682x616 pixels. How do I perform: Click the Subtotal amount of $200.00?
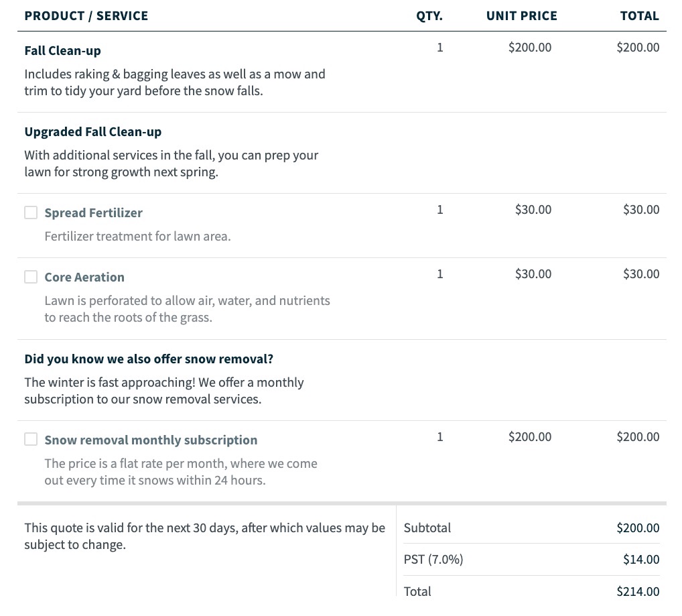click(637, 528)
